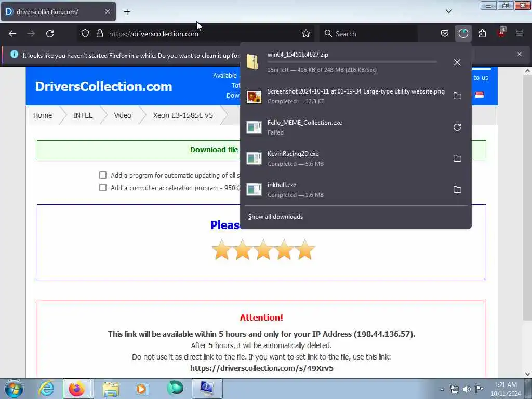Click the win64 zip download progress bar
532x399 pixels.
(x=352, y=62)
